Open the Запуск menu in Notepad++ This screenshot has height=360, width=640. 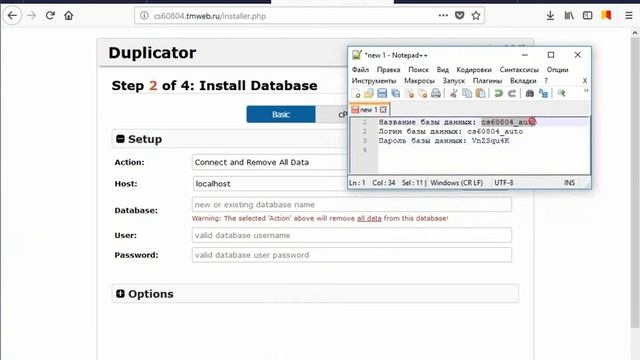click(453, 81)
